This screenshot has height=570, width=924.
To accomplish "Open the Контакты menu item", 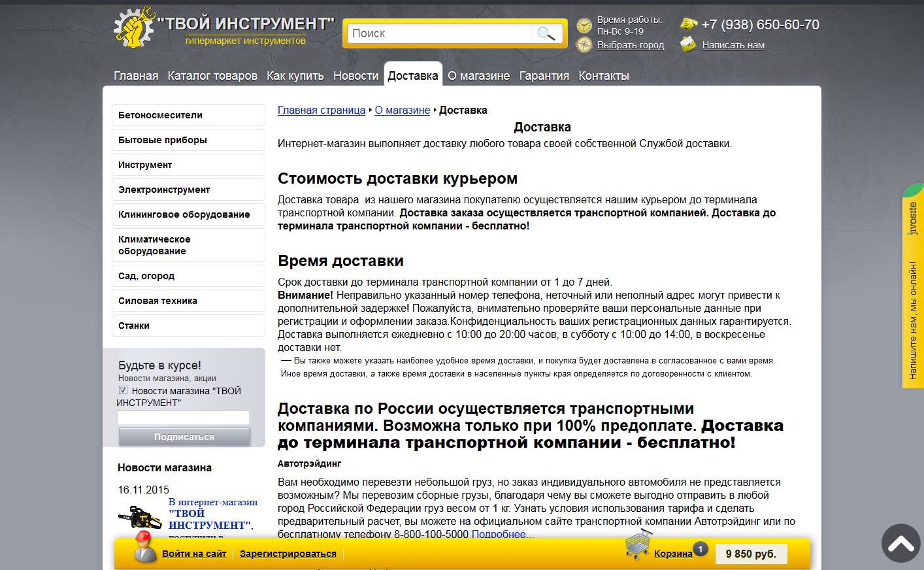I will click(x=604, y=76).
